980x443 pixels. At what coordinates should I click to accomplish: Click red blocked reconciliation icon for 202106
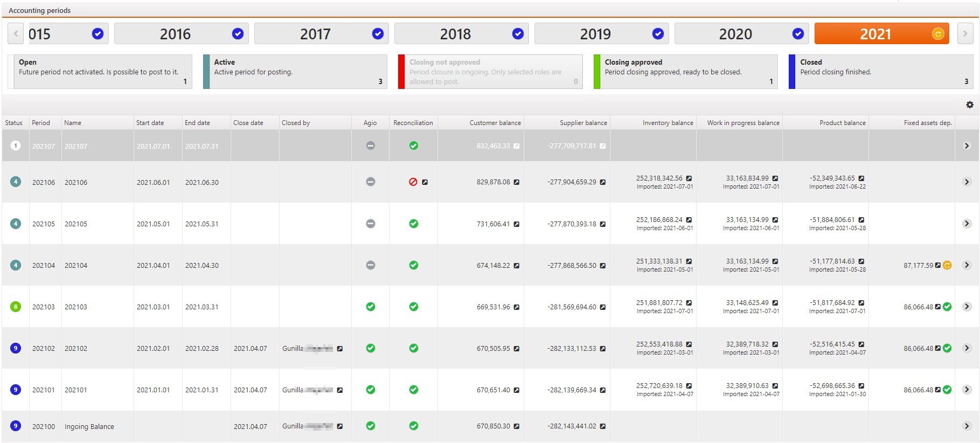pyautogui.click(x=413, y=182)
